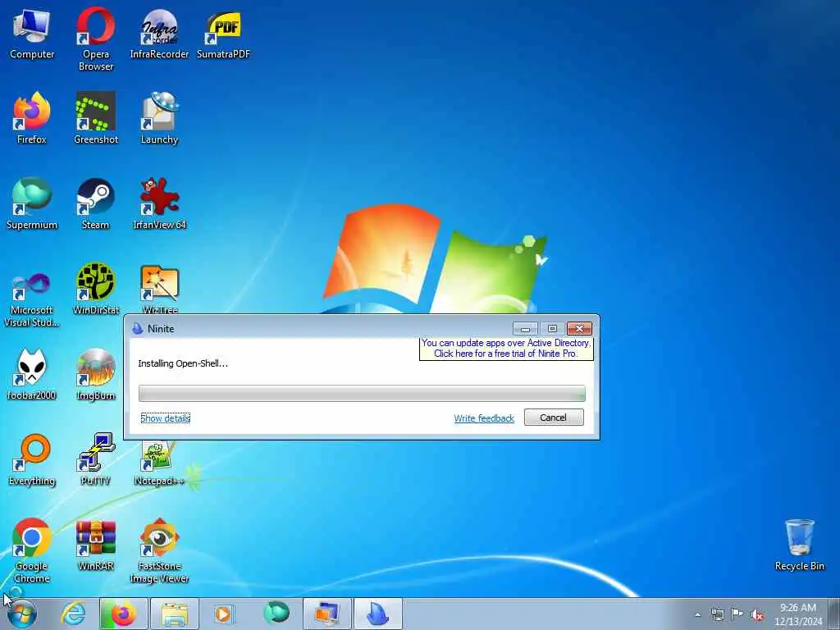Close the Ninite window

click(579, 328)
